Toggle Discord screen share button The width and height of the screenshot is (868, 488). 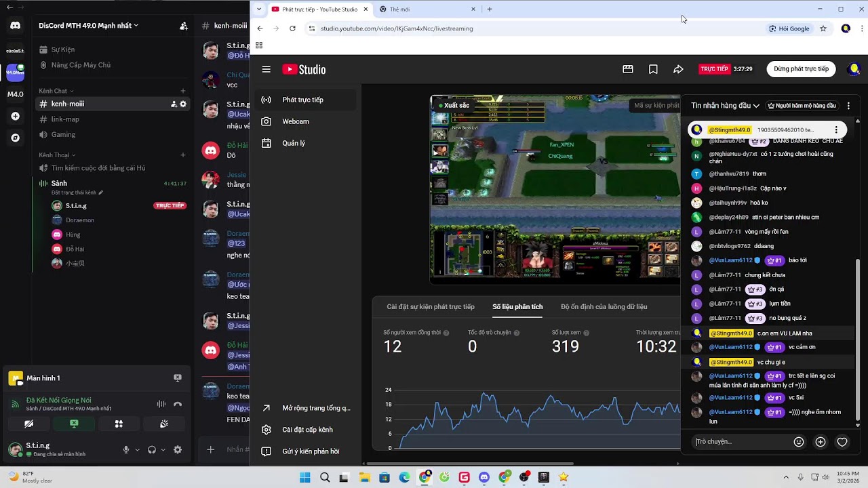coord(74,424)
